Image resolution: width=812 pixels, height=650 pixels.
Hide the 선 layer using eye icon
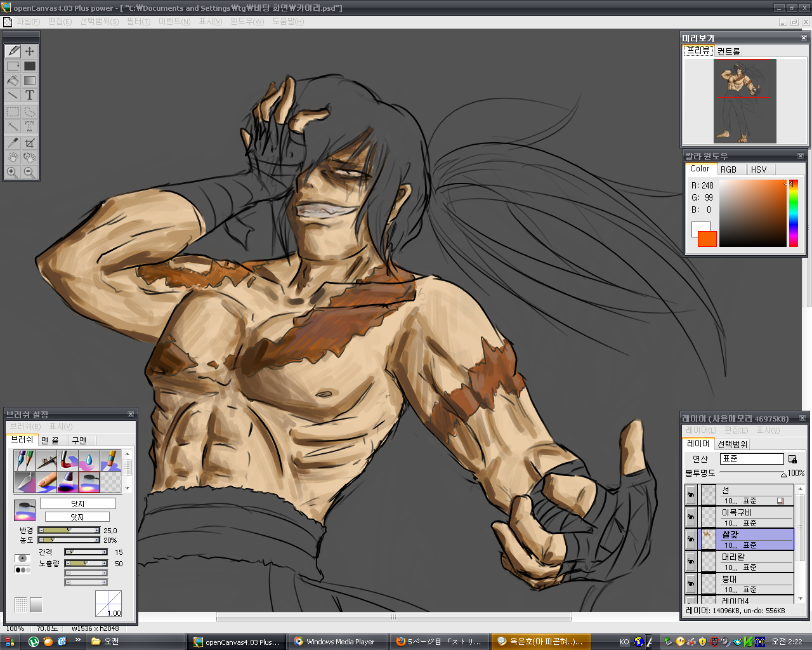click(x=691, y=495)
